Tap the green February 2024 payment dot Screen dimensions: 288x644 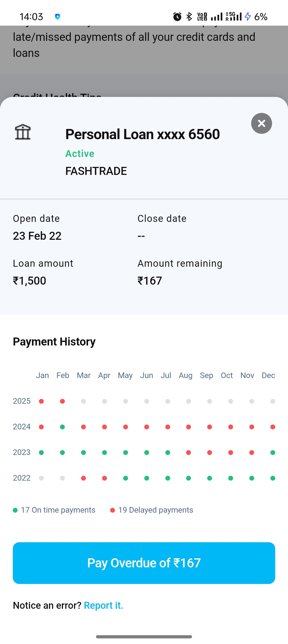[62, 427]
